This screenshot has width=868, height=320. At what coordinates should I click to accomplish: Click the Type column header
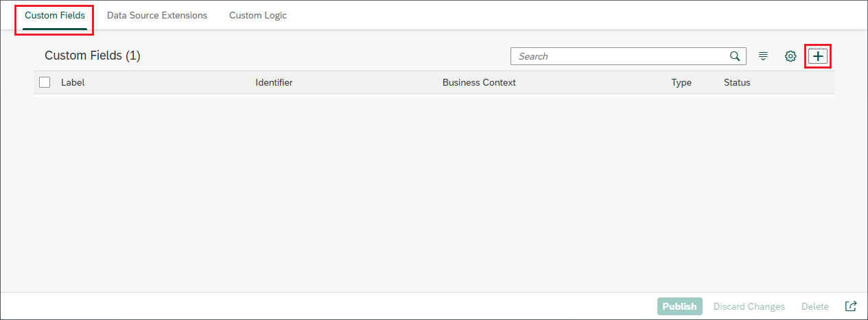coord(681,82)
